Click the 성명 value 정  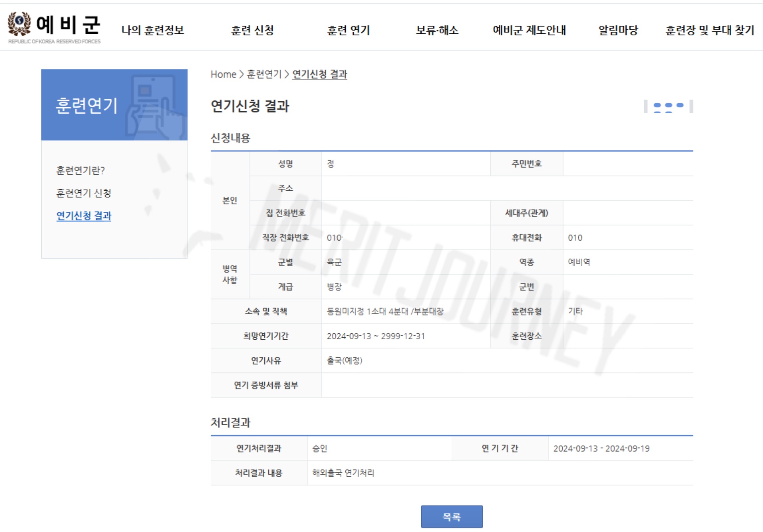click(331, 164)
